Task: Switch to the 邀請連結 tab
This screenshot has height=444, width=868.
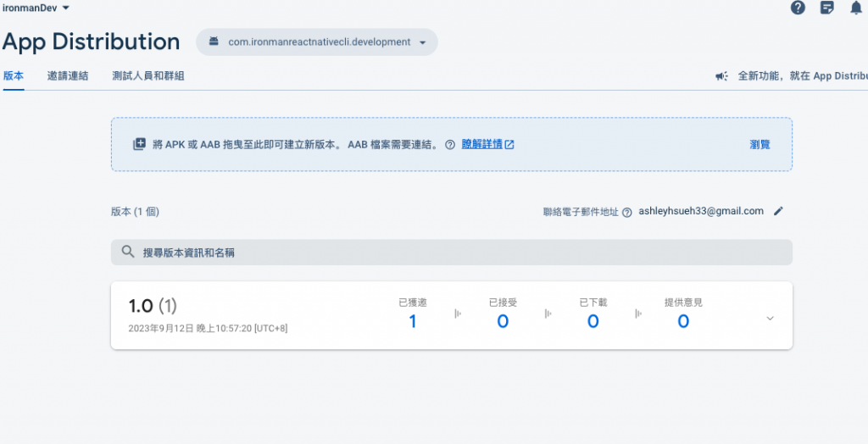Action: pyautogui.click(x=68, y=76)
